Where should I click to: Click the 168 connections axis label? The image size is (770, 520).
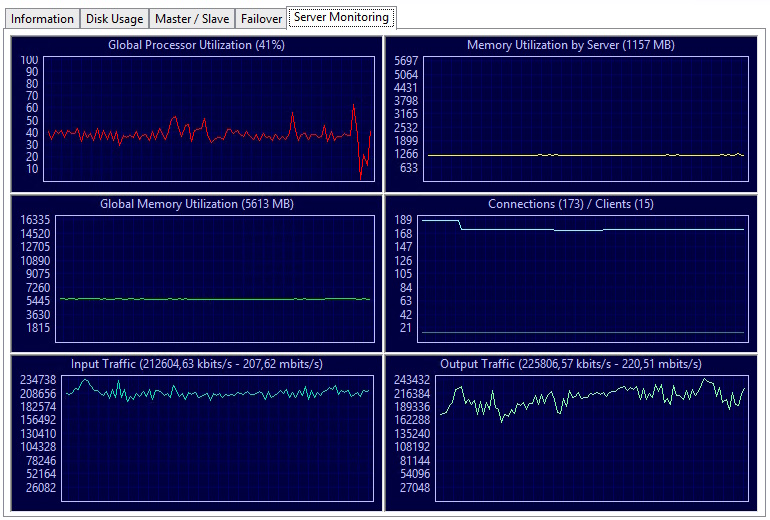(x=403, y=234)
